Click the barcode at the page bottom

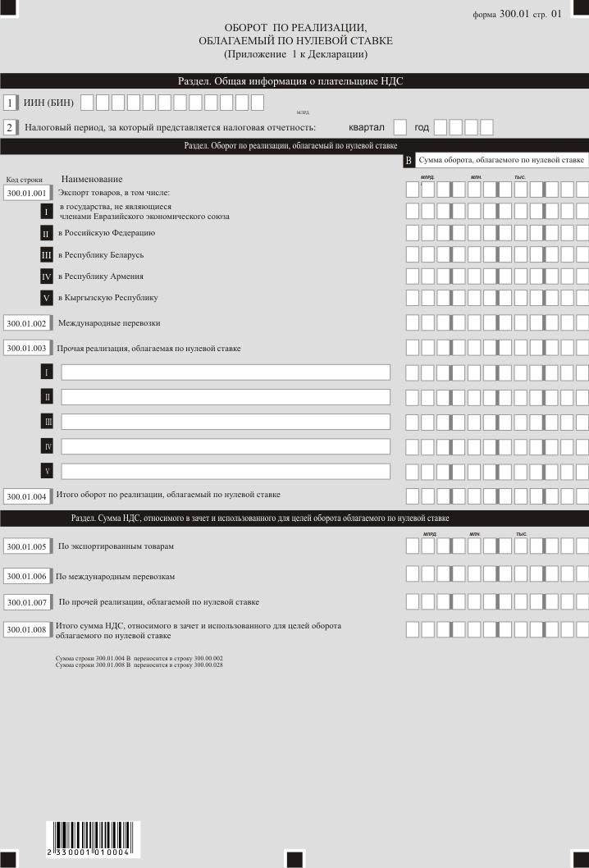point(92,840)
